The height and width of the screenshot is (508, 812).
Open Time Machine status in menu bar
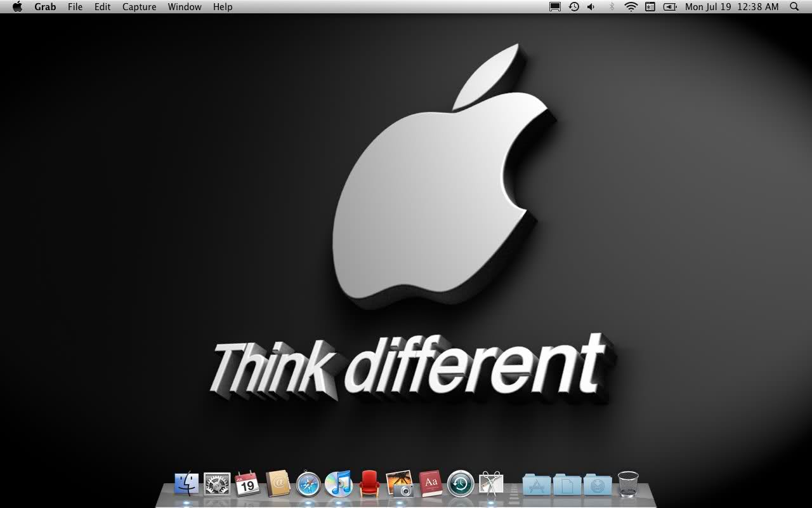click(x=574, y=7)
